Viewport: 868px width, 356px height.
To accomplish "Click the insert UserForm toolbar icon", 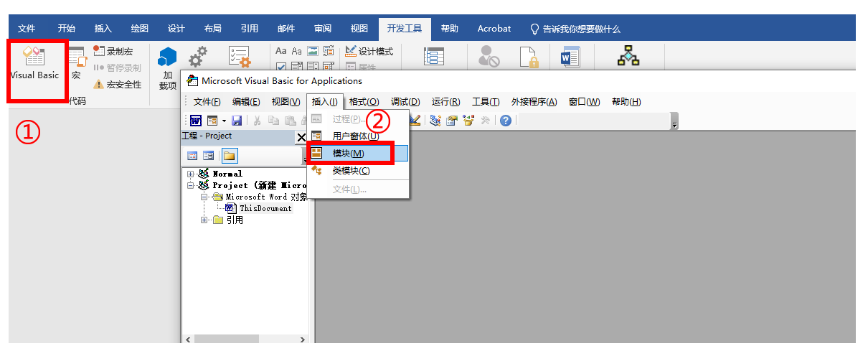I will coord(212,121).
